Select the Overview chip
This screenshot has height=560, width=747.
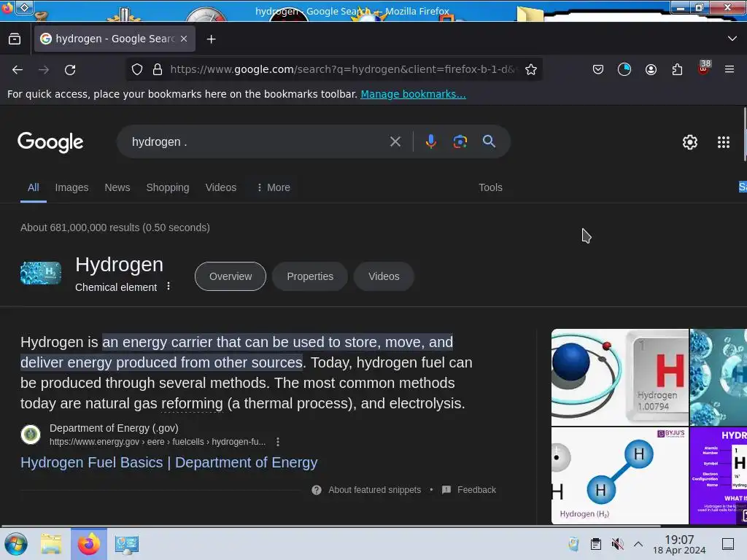[x=230, y=276]
